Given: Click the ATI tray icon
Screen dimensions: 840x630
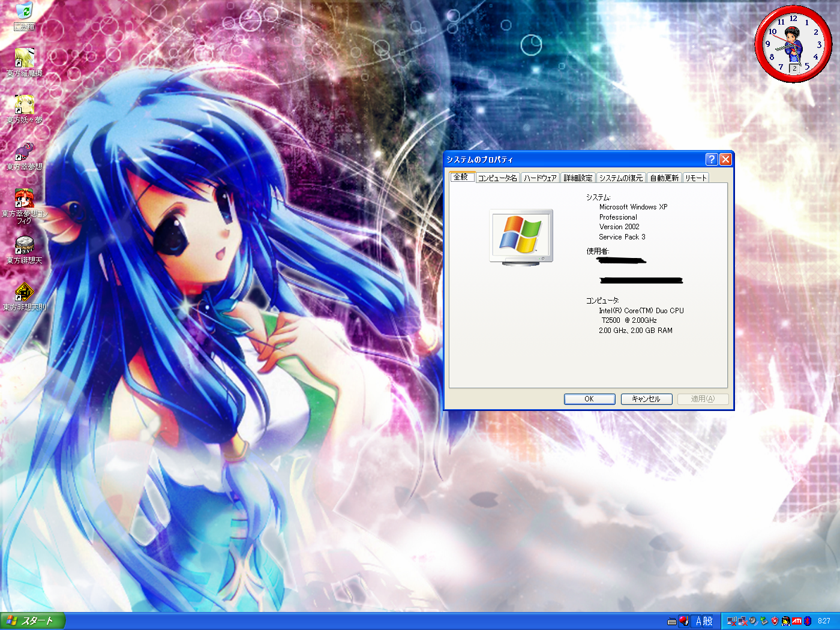Looking at the screenshot, I should tap(797, 621).
